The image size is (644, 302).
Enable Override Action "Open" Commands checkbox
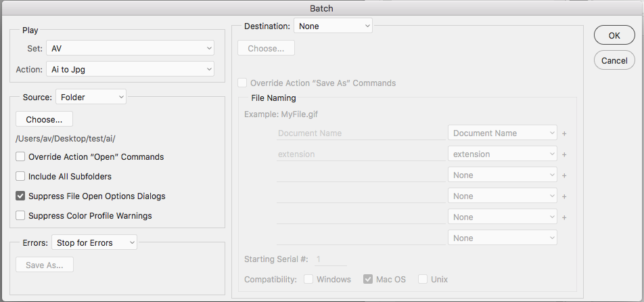coord(21,157)
